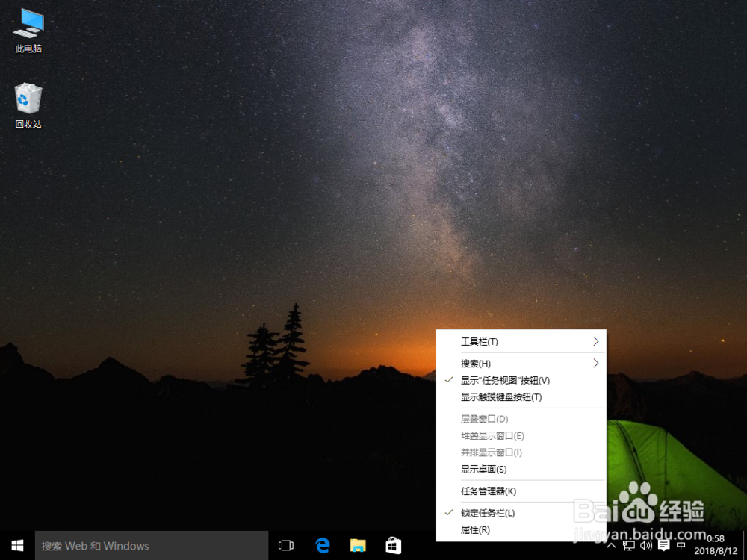Click the taskbar search box

click(149, 545)
